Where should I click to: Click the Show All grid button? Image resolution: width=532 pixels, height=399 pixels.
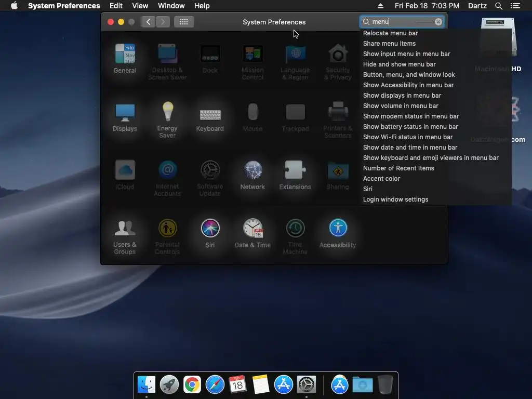184,22
